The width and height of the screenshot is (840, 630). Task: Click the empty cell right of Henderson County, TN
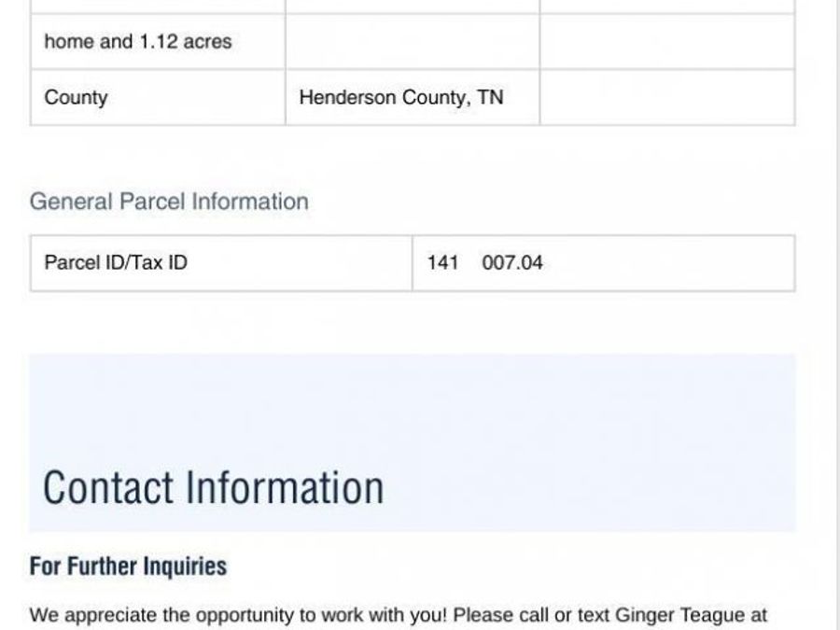[x=666, y=97]
